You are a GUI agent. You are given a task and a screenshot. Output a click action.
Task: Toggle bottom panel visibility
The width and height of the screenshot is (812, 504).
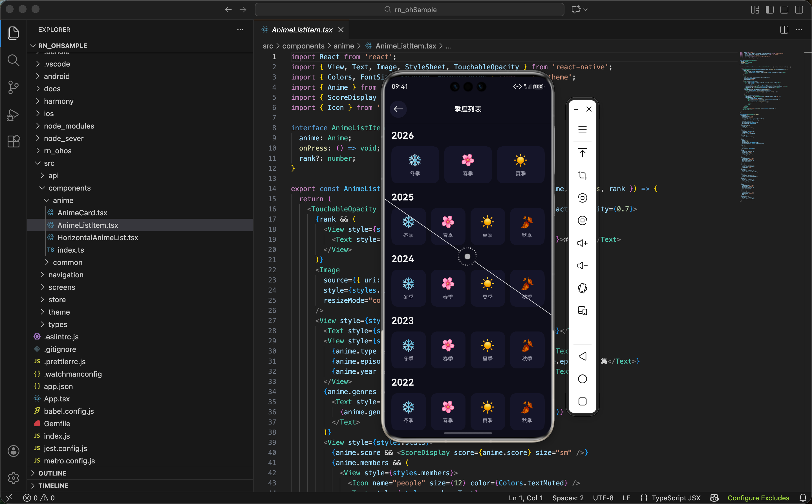click(x=784, y=10)
